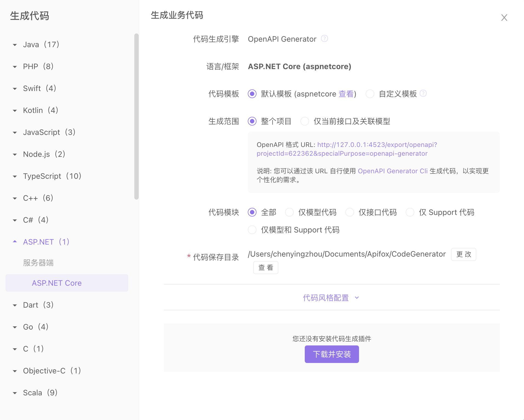524x420 pixels.
Task: Select 仅接口代码 radio button
Action: pos(350,212)
